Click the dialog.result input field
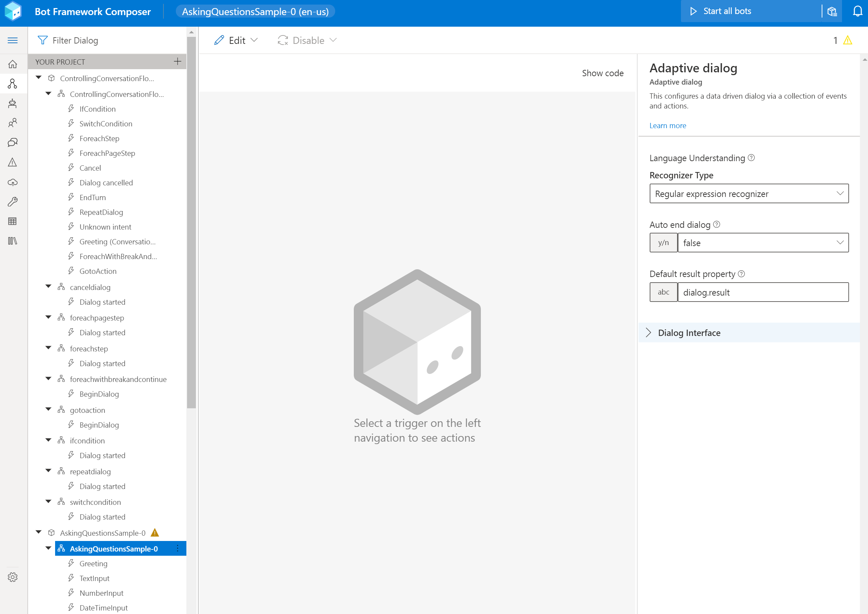The image size is (868, 614). tap(763, 292)
